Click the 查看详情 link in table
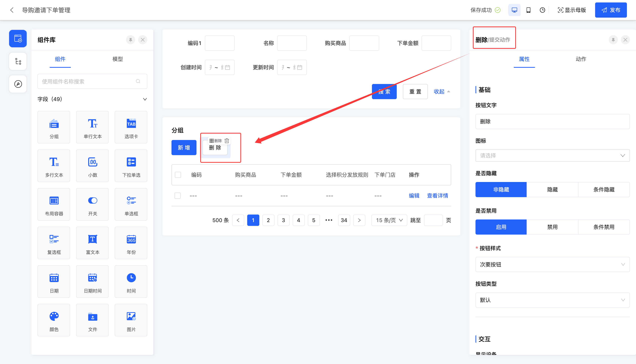Viewport: 636px width, 364px height. coord(437,195)
